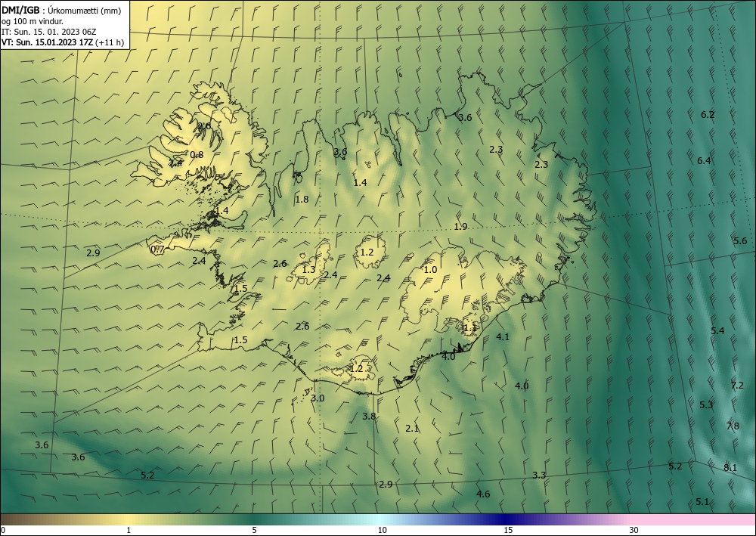Click the 1.3 value on the western glacier
Image resolution: width=756 pixels, height=536 pixels.
[x=308, y=269]
